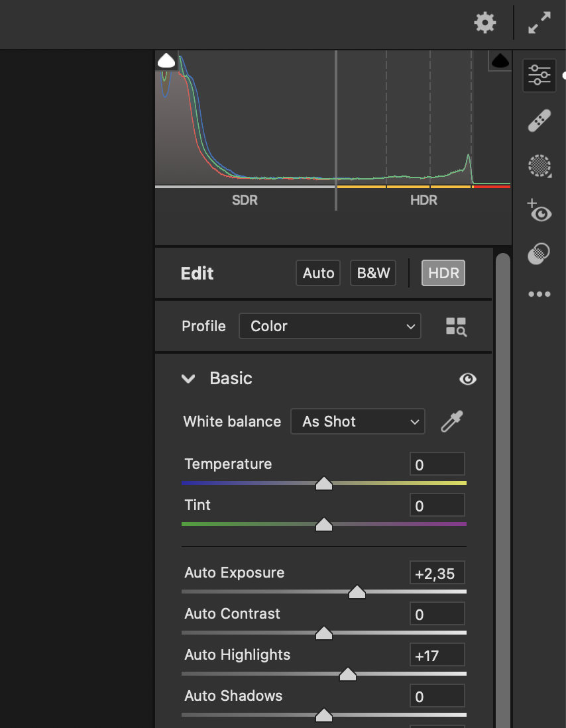Viewport: 566px width, 728px height.
Task: Browse profiles with the grid search icon
Action: tap(456, 327)
